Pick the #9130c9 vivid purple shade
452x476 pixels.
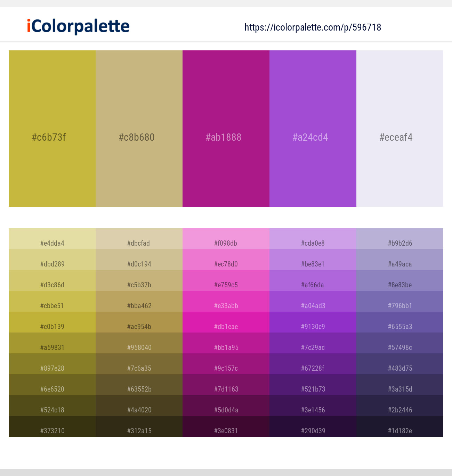313,322
